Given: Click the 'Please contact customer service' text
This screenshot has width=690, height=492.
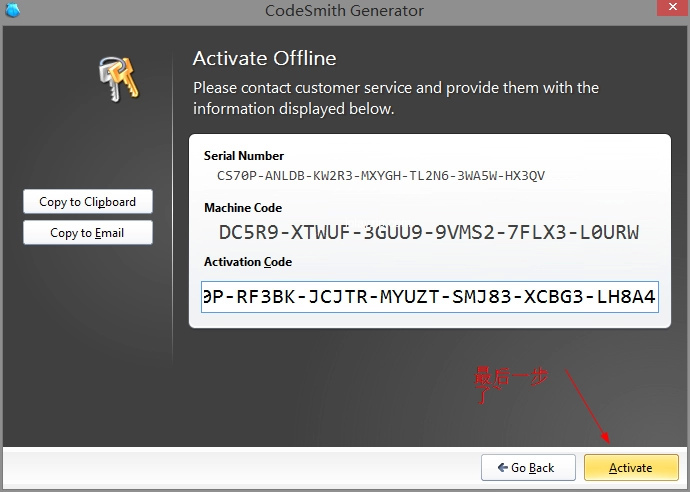Looking at the screenshot, I should [x=396, y=98].
